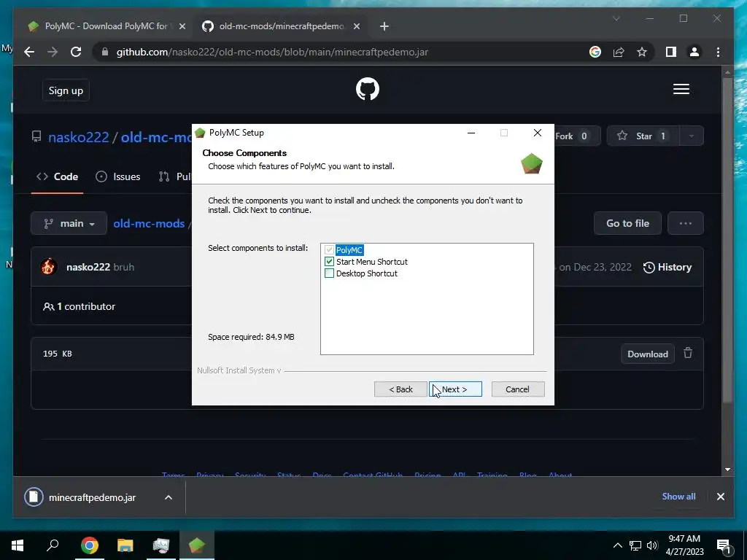Star the repository
Screen dimensions: 747x560
643,136
